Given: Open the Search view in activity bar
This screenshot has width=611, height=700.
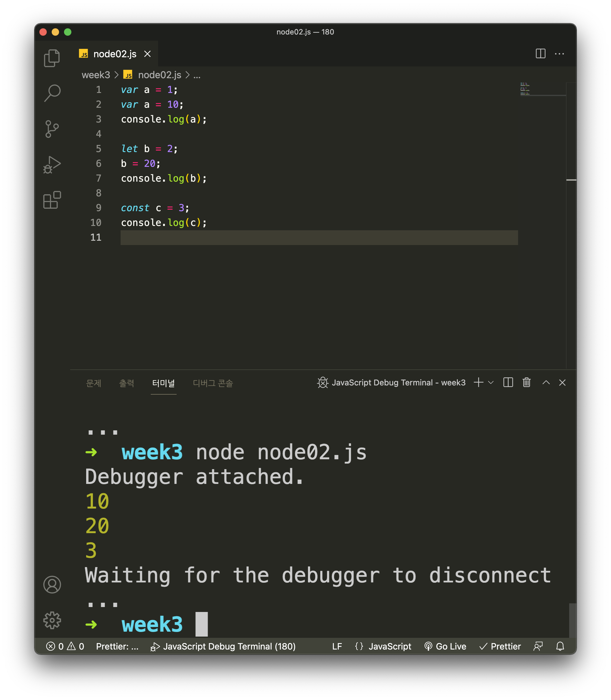Looking at the screenshot, I should click(52, 93).
